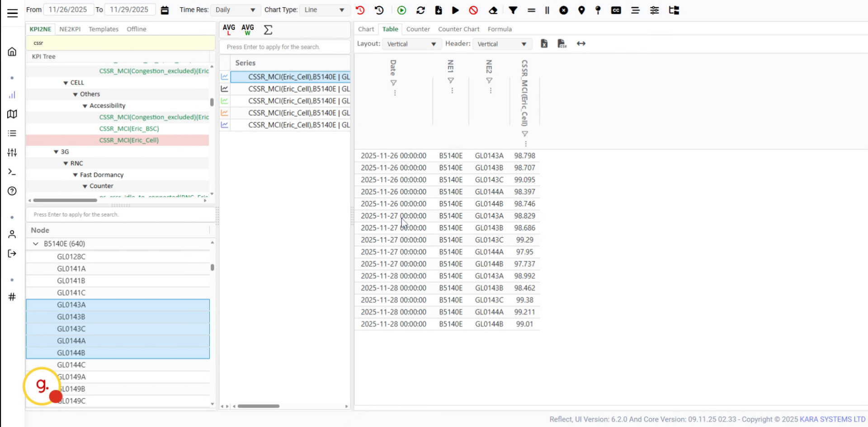This screenshot has width=868, height=427.
Task: Click the horizontal equals lines icon
Action: click(532, 10)
